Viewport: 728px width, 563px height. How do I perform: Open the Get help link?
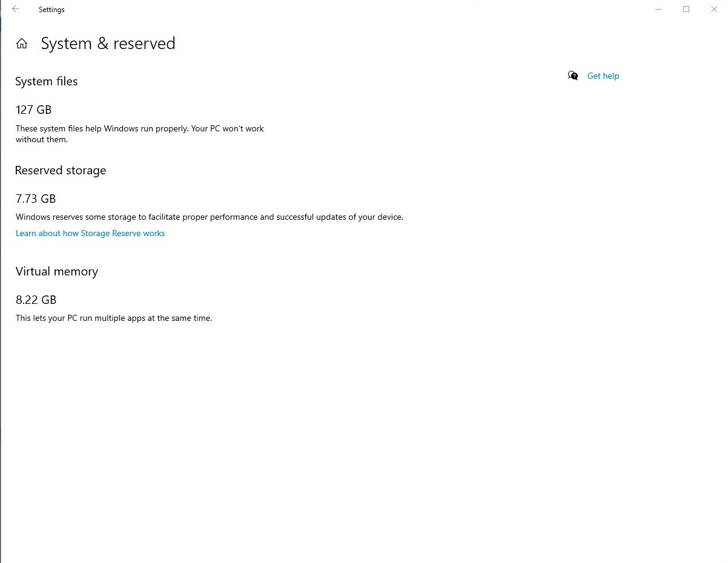coord(603,76)
